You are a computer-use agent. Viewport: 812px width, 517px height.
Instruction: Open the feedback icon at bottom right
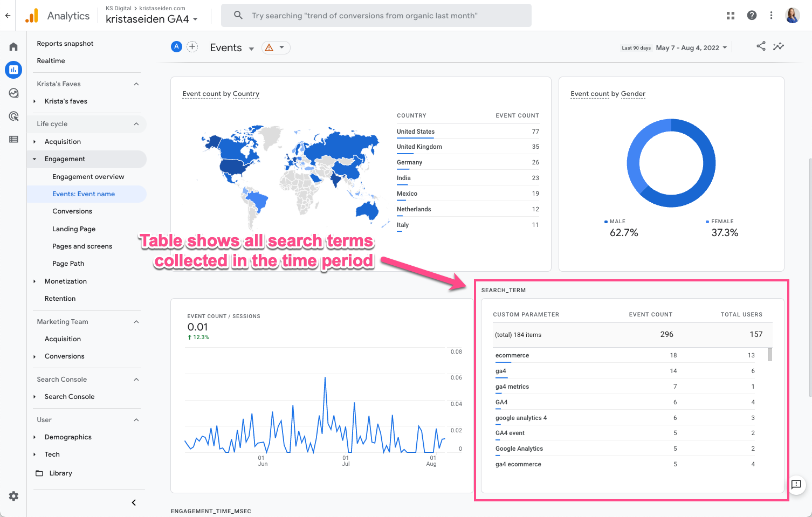point(796,484)
